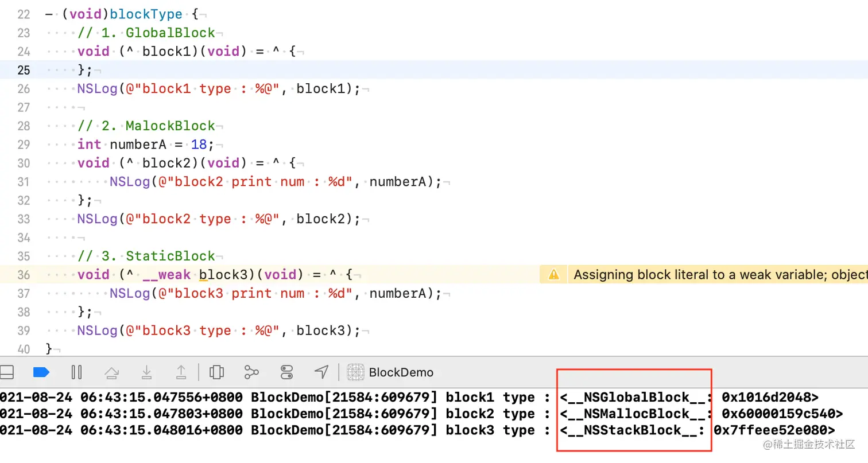Click the "block1 type : %@" string in code
The height and width of the screenshot is (463, 868).
(x=207, y=89)
